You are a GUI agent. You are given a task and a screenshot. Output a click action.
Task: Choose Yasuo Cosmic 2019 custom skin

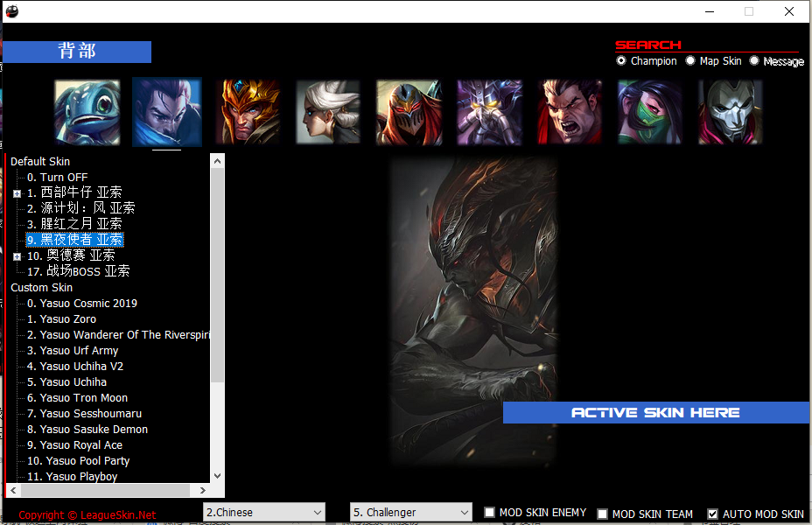pyautogui.click(x=82, y=304)
